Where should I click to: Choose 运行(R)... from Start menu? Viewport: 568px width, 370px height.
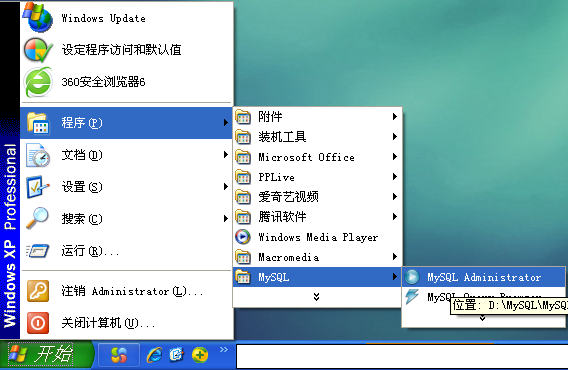pos(127,251)
